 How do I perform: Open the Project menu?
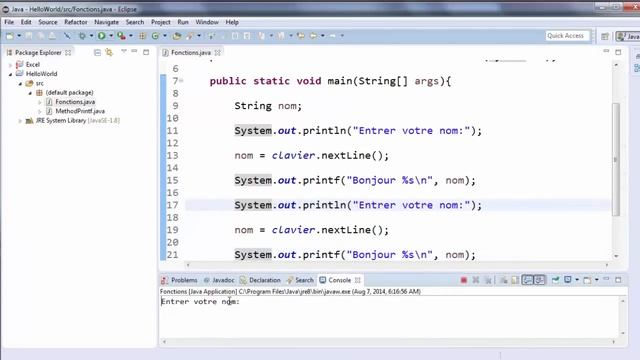tap(160, 22)
